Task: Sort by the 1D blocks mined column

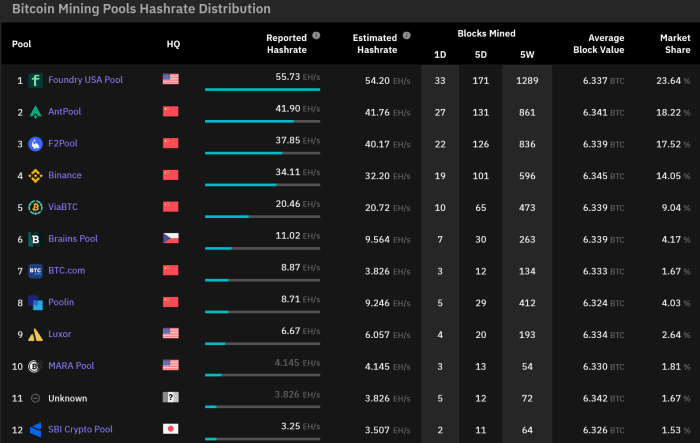Action: point(441,54)
